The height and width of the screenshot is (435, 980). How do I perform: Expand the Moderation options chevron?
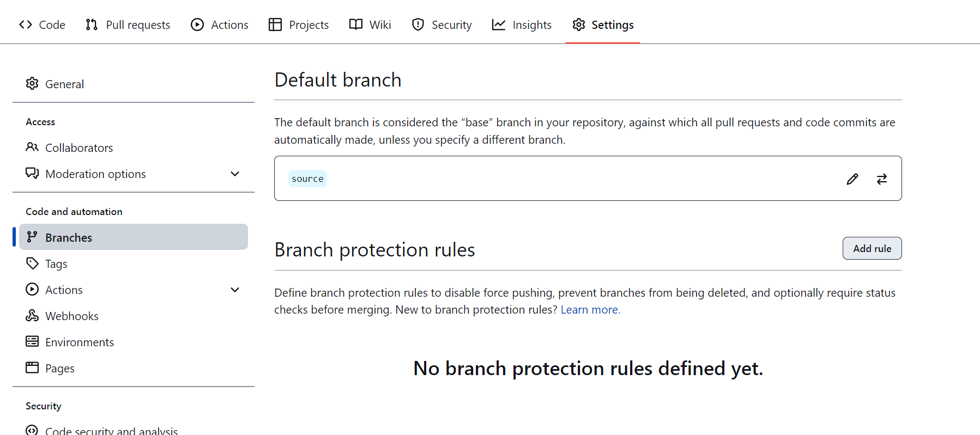(235, 174)
